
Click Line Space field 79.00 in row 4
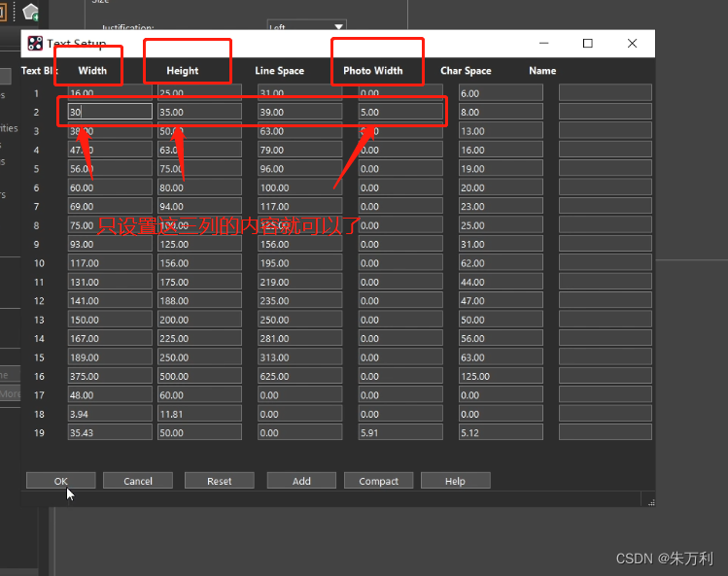click(x=300, y=150)
